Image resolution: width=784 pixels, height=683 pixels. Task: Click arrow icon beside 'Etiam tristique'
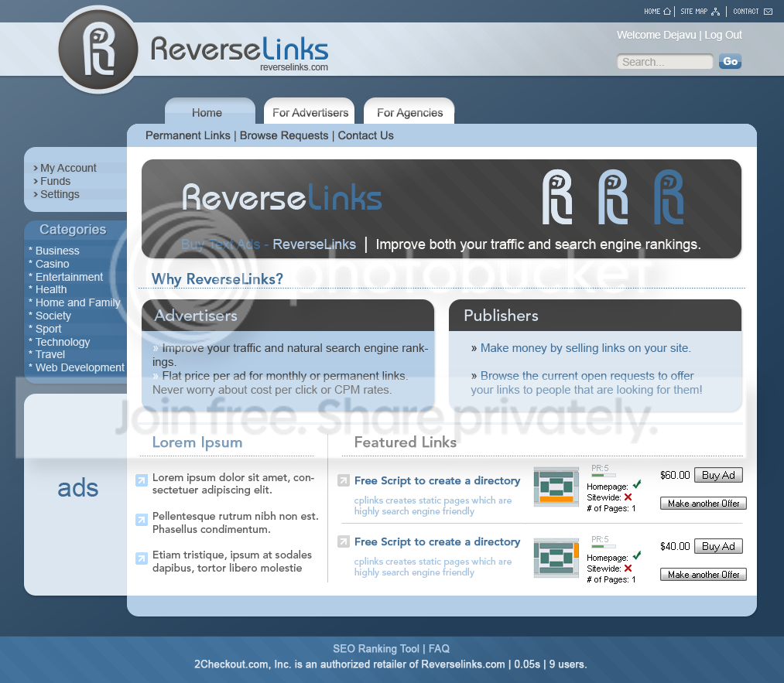tap(142, 558)
